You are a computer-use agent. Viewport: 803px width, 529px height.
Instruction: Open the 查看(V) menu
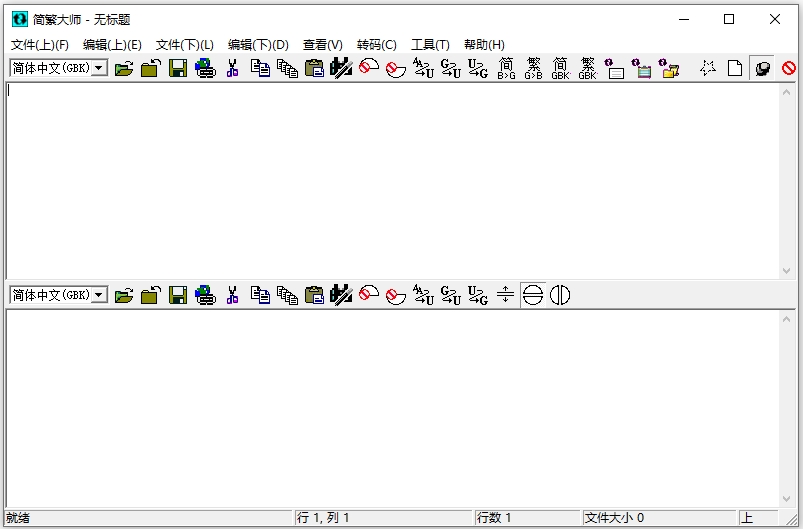323,45
